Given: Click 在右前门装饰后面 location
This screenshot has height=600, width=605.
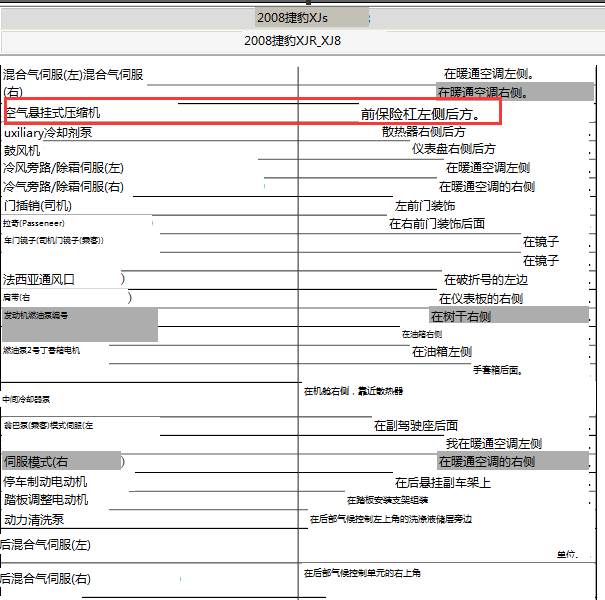Looking at the screenshot, I should point(437,223).
